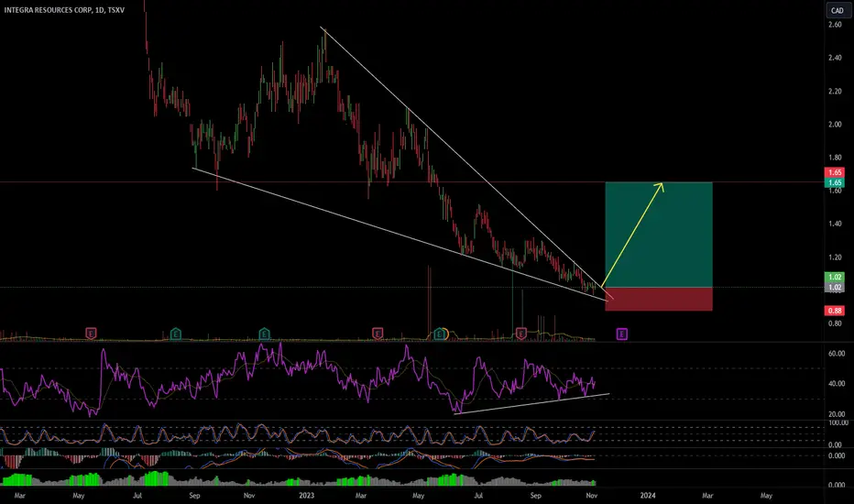Screen dimensions: 854x504
Task: Click the green 1.02 entry price label
Action: [x=835, y=278]
